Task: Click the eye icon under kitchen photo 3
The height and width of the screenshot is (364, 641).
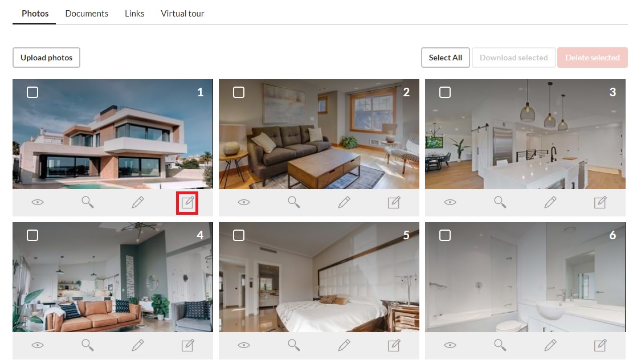Action: [x=450, y=202]
